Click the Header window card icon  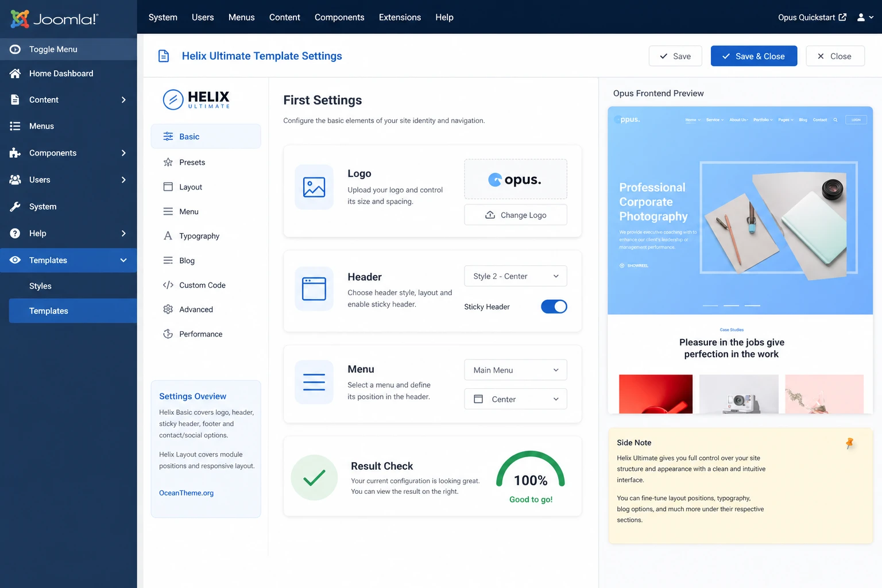(314, 289)
